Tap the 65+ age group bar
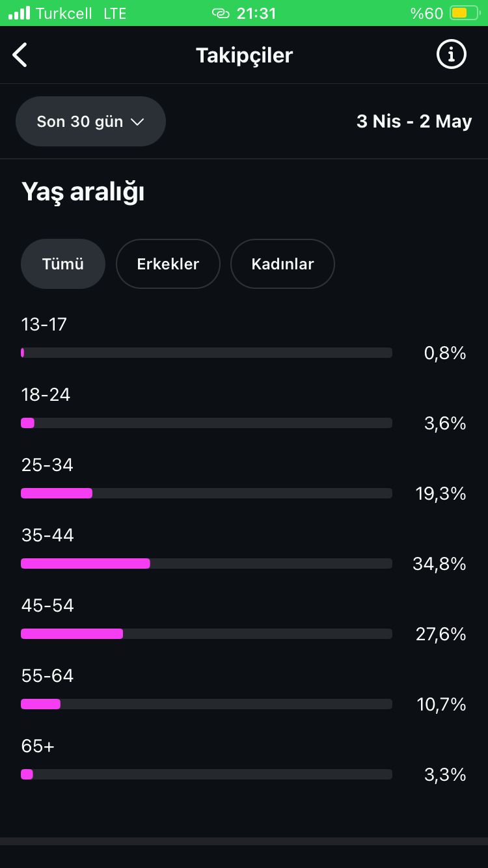This screenshot has width=488, height=868. (206, 774)
